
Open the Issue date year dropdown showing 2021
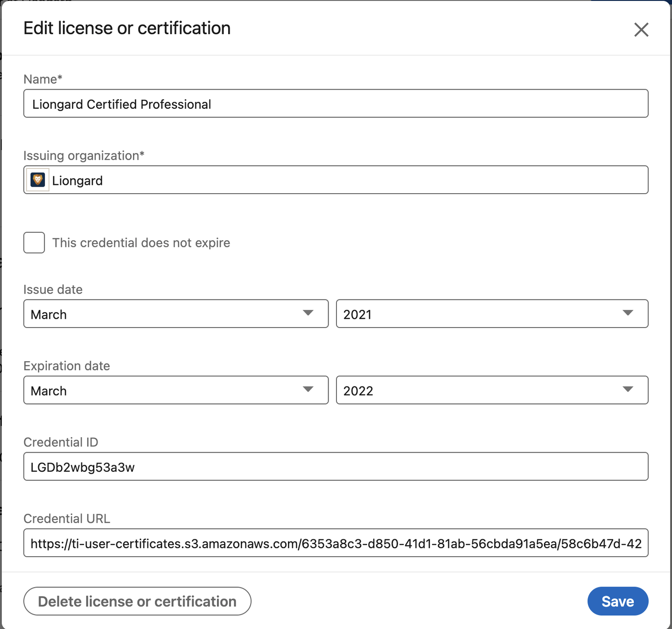492,314
